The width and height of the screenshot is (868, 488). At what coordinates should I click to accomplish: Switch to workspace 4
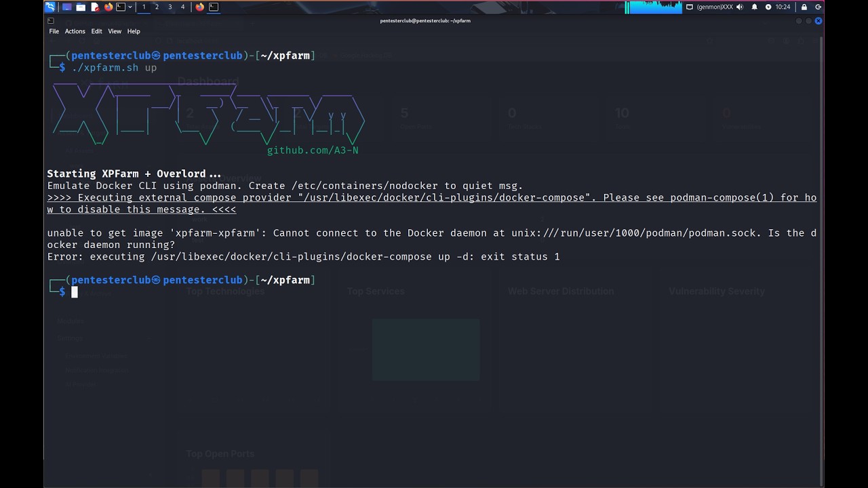coord(182,7)
